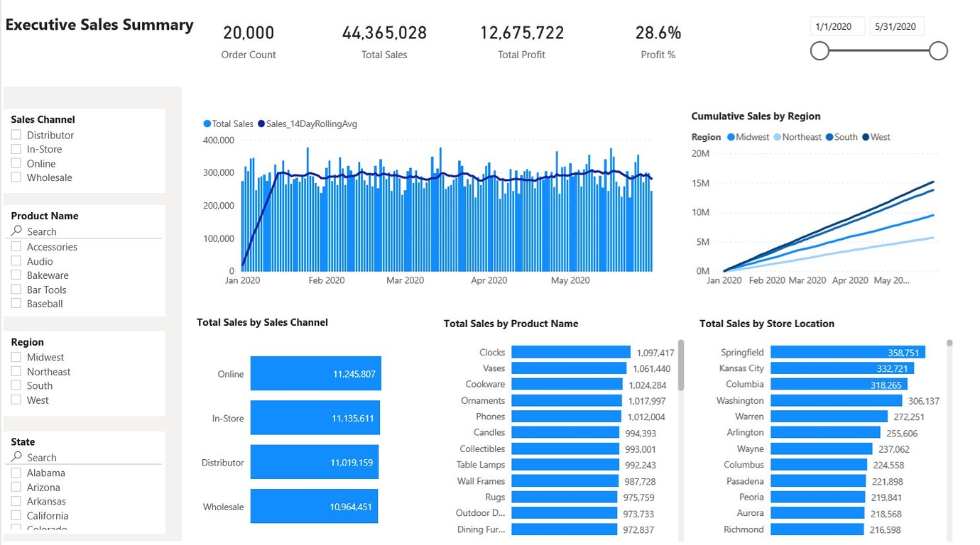The image size is (980, 545).
Task: Enable the Accessories product filter
Action: (16, 246)
